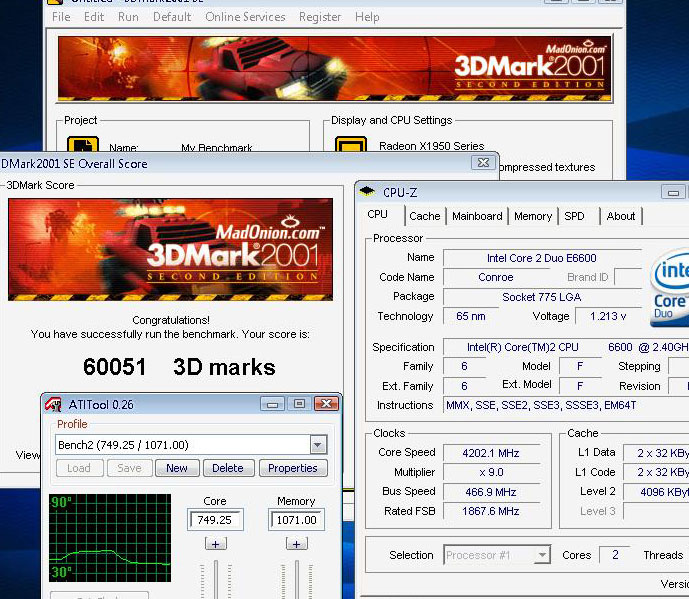Click the Core Speed 4202.1 MHz value
Screen dimensions: 689x599
491,453
